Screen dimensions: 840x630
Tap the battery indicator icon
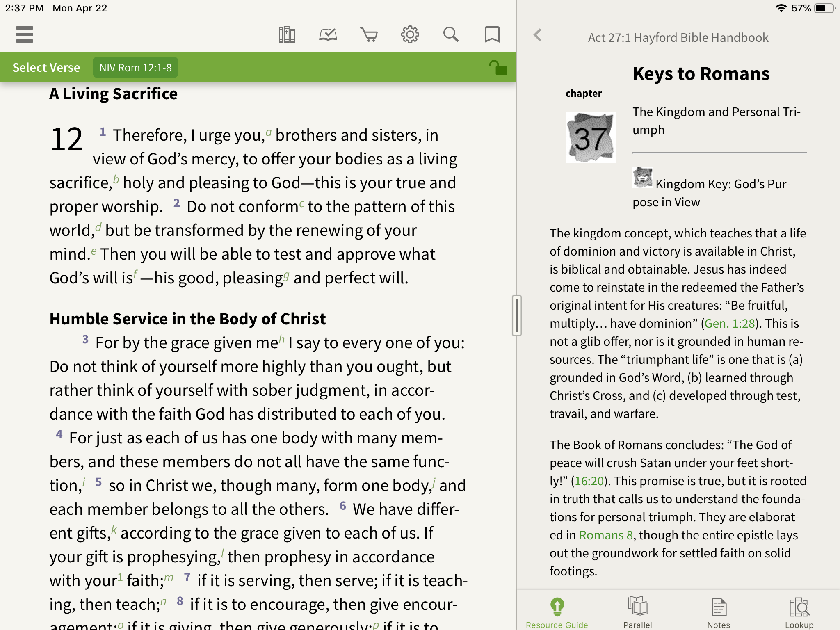point(824,8)
